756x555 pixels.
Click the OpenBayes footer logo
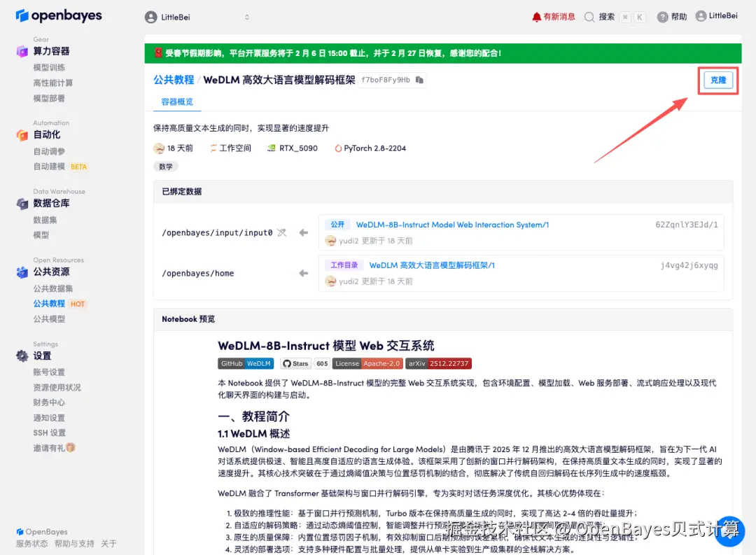[x=41, y=531]
